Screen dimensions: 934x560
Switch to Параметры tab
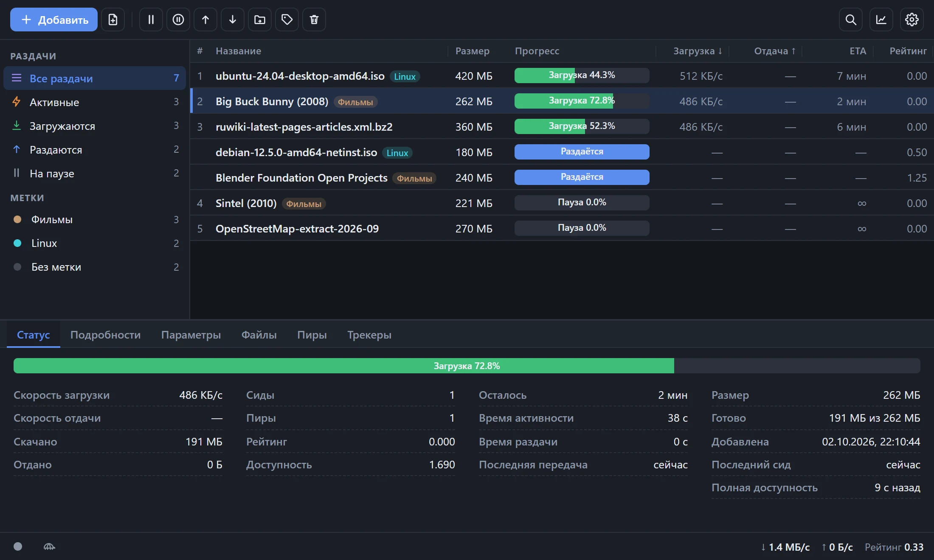191,335
